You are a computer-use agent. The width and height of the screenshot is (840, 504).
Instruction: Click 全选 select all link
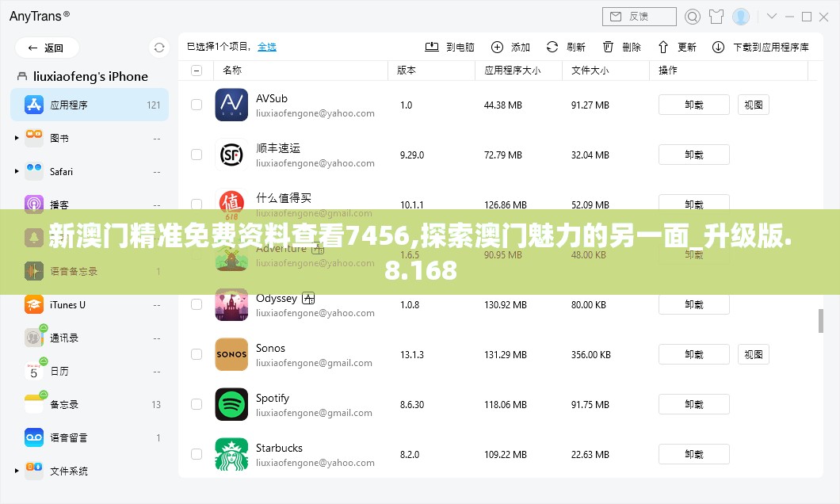click(x=267, y=47)
